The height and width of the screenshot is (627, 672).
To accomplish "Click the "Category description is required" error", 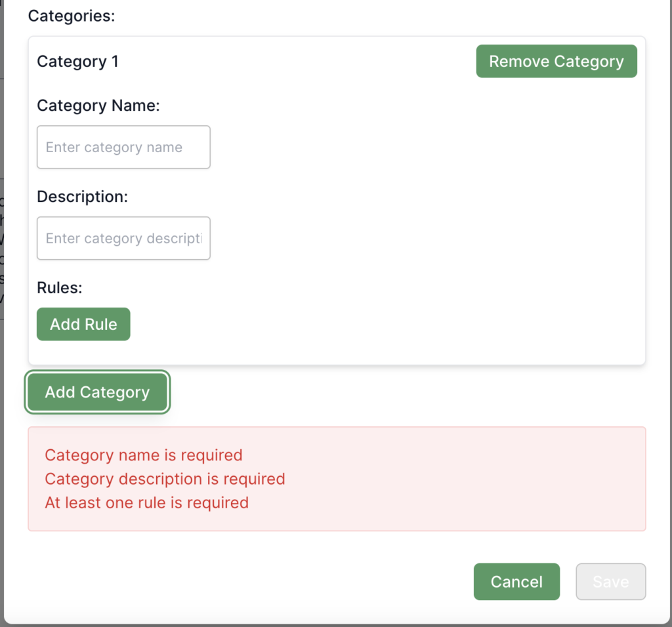I will 165,479.
